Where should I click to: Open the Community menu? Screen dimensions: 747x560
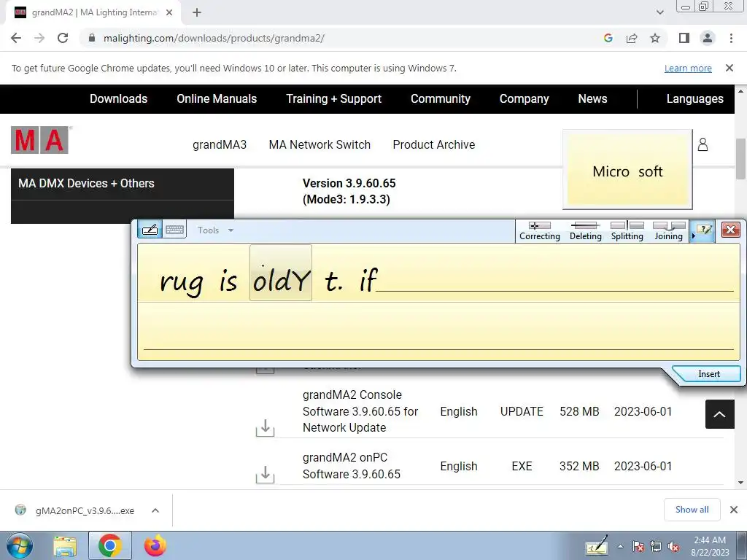[440, 98]
